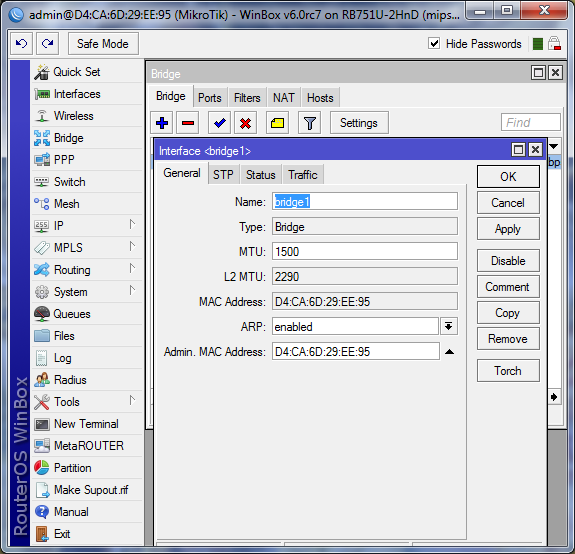Click Exit in the sidebar
The width and height of the screenshot is (575, 554).
click(87, 534)
